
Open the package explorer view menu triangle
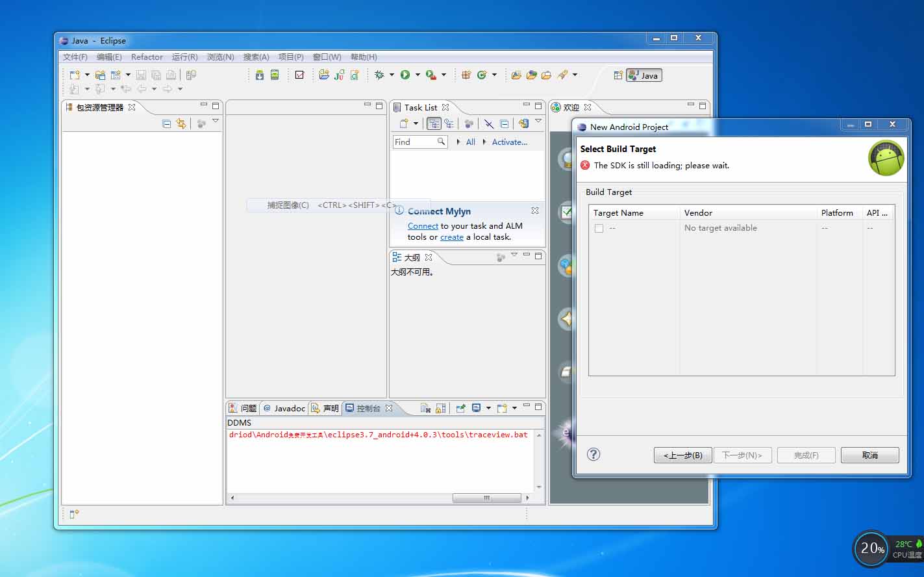[216, 121]
